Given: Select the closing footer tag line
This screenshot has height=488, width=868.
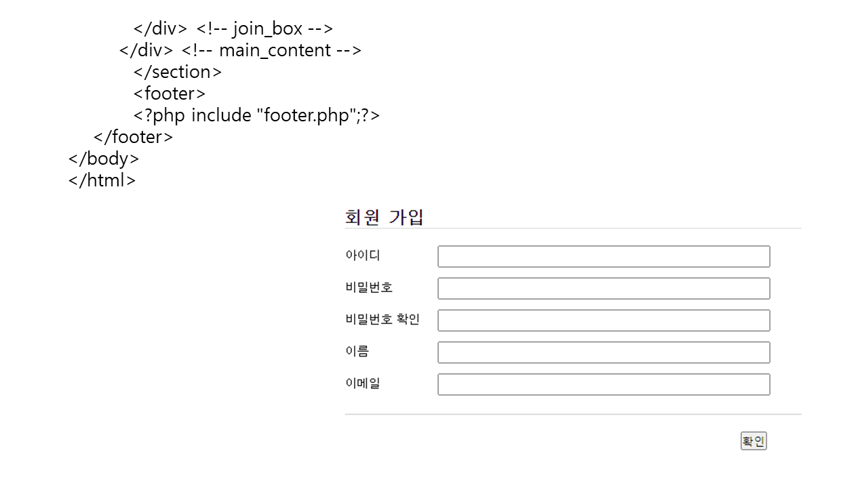Looking at the screenshot, I should [133, 137].
